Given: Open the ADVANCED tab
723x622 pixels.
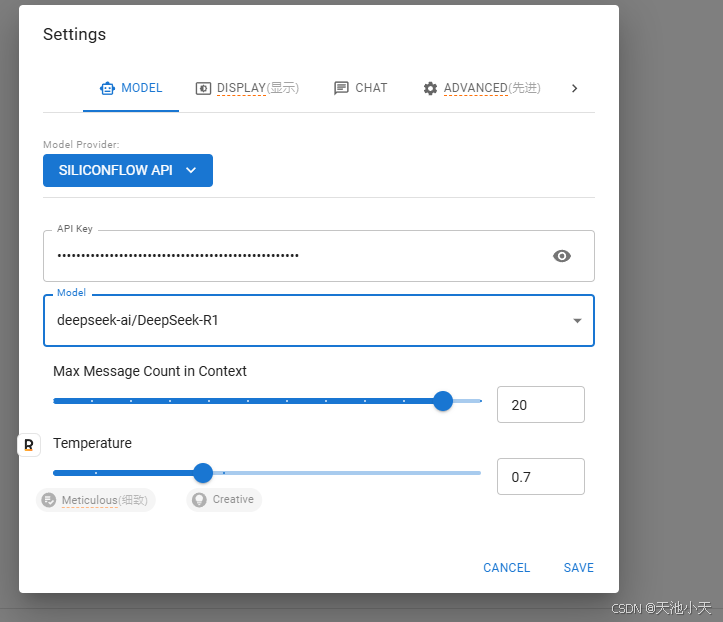Looking at the screenshot, I should click(x=482, y=88).
